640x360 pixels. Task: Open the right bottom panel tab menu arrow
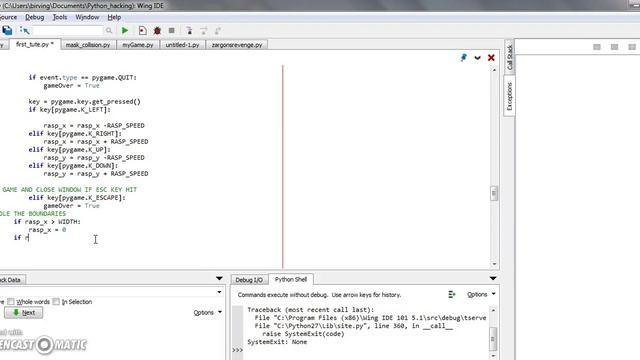[493, 278]
